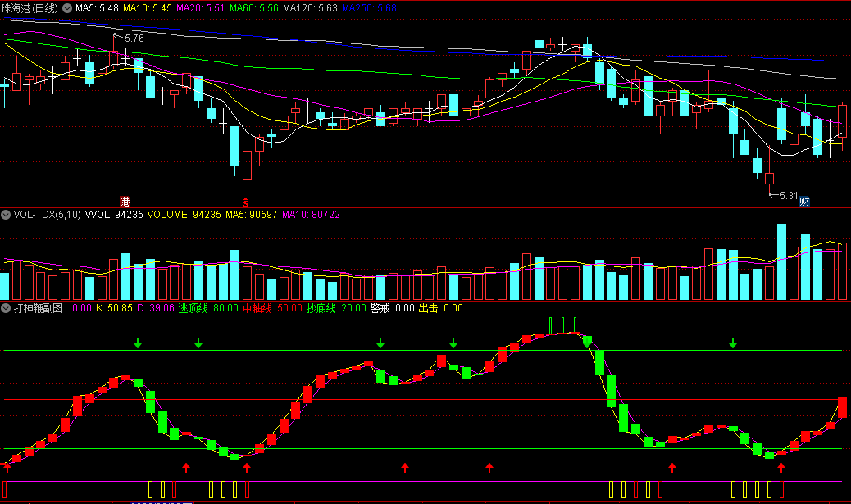
Task: Click the tallest cyan volume bar
Action: (x=781, y=262)
